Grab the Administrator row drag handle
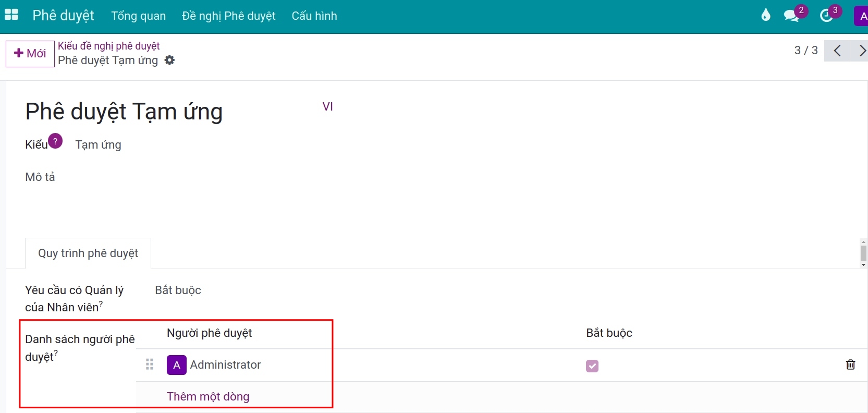 point(150,364)
